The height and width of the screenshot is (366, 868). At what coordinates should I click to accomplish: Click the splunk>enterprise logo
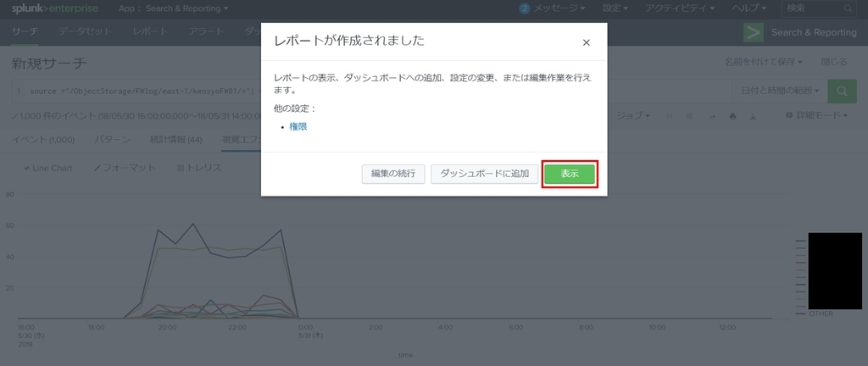[55, 8]
